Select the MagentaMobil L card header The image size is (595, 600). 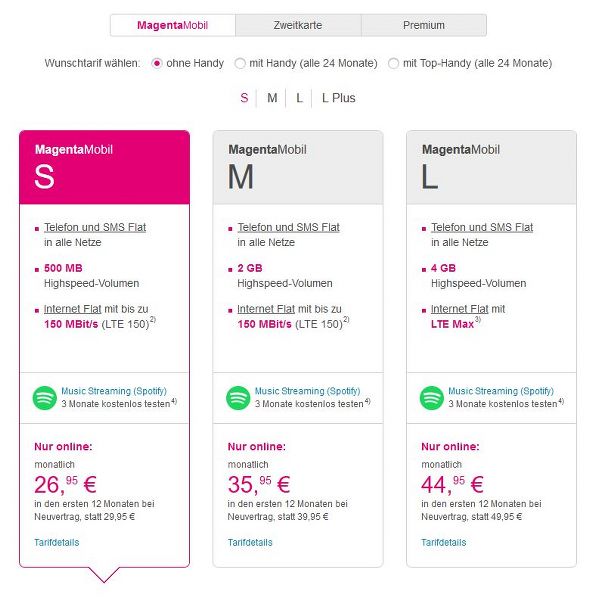tap(491, 168)
